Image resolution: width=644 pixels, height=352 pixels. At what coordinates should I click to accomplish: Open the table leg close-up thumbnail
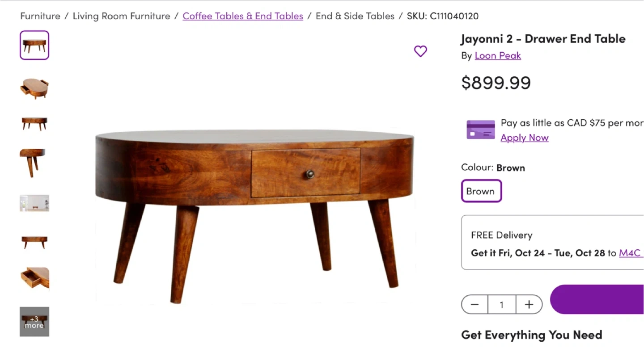pos(34,163)
